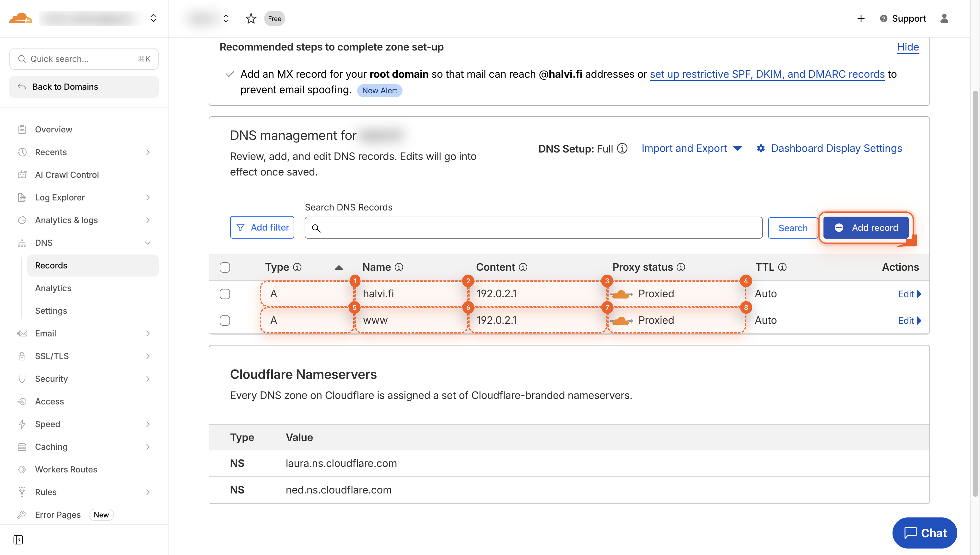Select all DNS records via header checkbox
This screenshot has height=555, width=980.
(x=225, y=267)
